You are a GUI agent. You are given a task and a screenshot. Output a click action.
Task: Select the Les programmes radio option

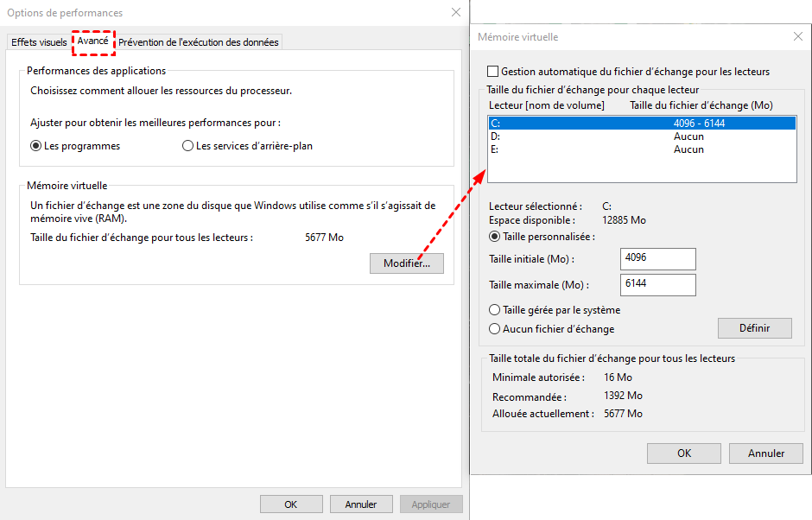(36, 146)
